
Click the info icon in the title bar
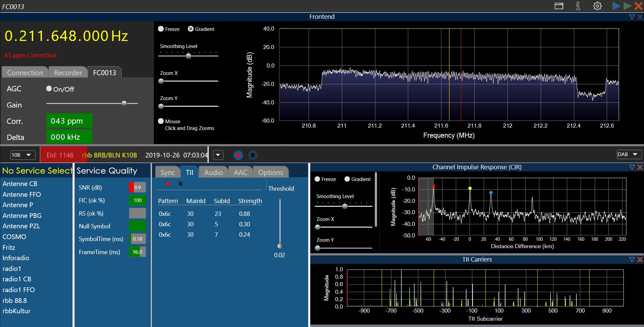coord(578,6)
